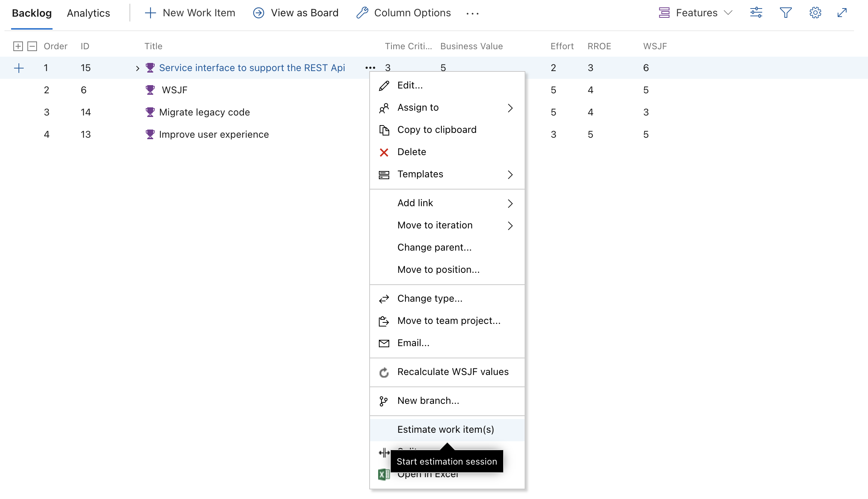The height and width of the screenshot is (499, 868).
Task: Select the Delete menu option
Action: (x=412, y=151)
